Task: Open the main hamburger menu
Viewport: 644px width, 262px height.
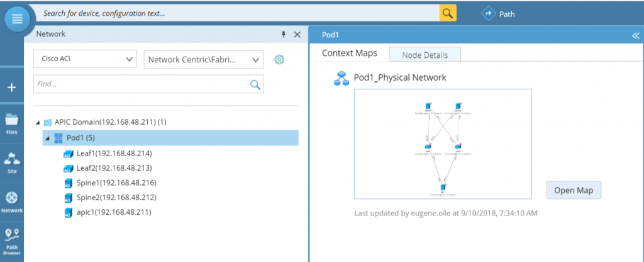Action: [x=17, y=19]
